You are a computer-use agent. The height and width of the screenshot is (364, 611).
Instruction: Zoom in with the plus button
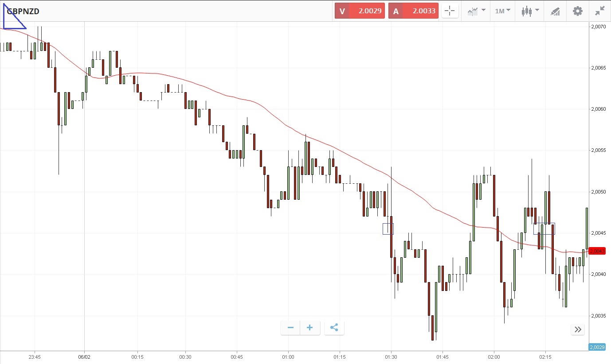point(309,328)
